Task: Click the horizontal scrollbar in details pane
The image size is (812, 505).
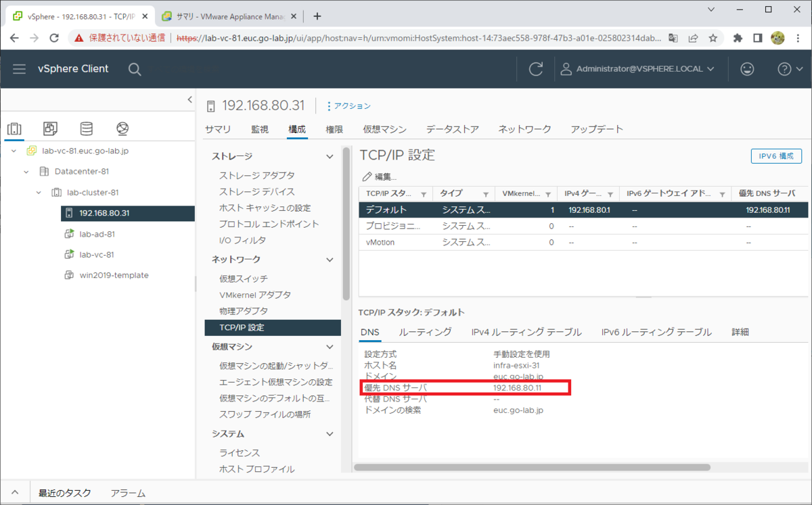Action: point(532,467)
